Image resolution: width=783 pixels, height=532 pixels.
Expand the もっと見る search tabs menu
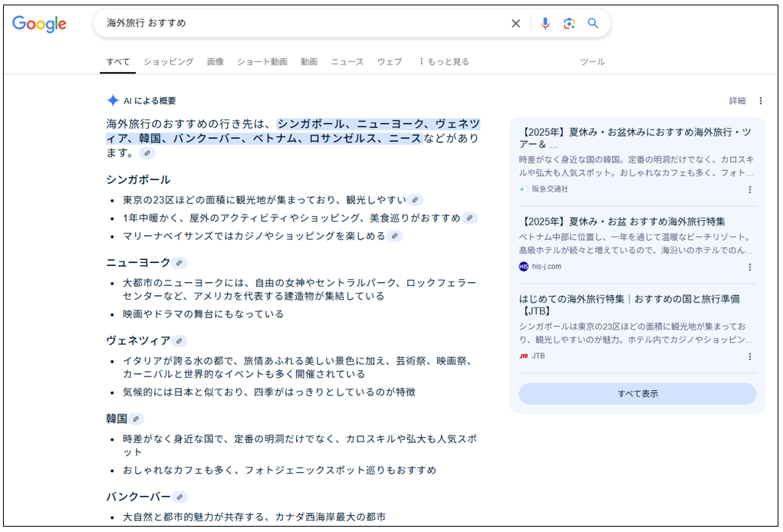click(444, 61)
